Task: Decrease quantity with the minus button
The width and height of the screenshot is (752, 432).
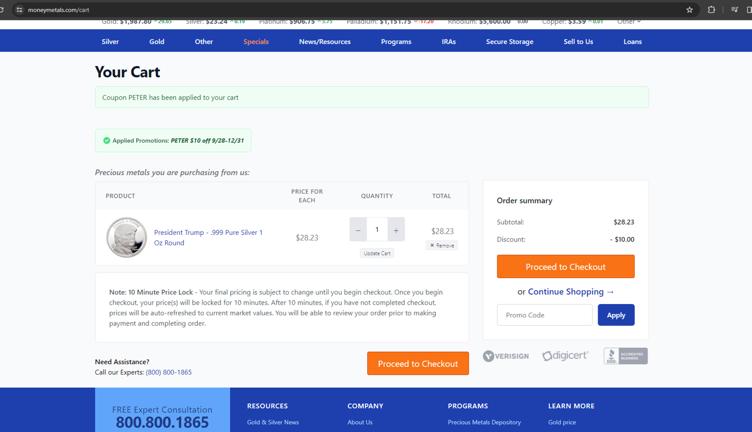Action: pos(358,230)
